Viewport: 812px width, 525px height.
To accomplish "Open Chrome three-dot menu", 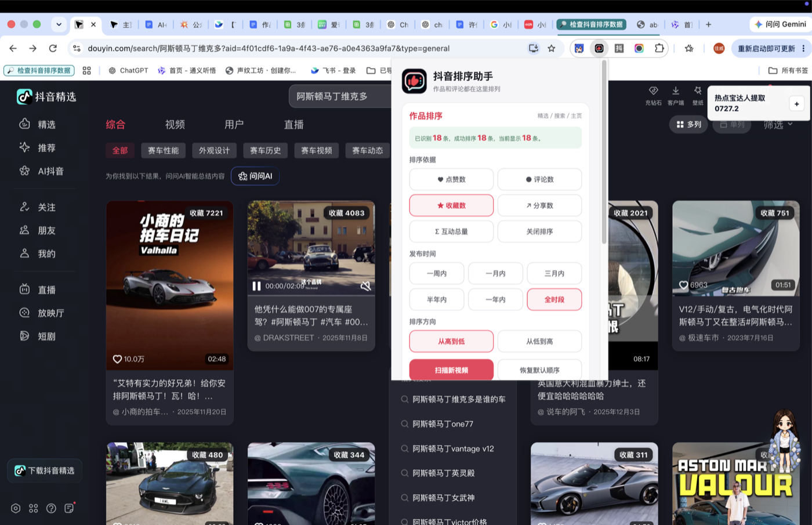I will pyautogui.click(x=803, y=48).
